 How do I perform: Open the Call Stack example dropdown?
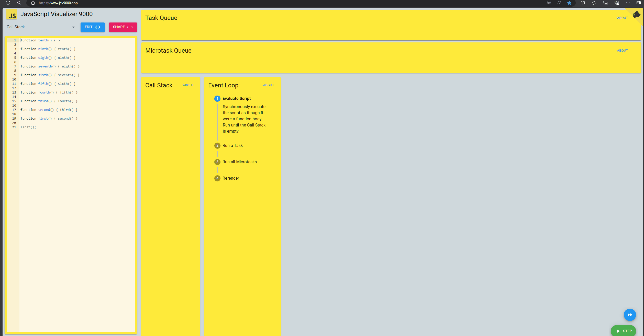[41, 27]
